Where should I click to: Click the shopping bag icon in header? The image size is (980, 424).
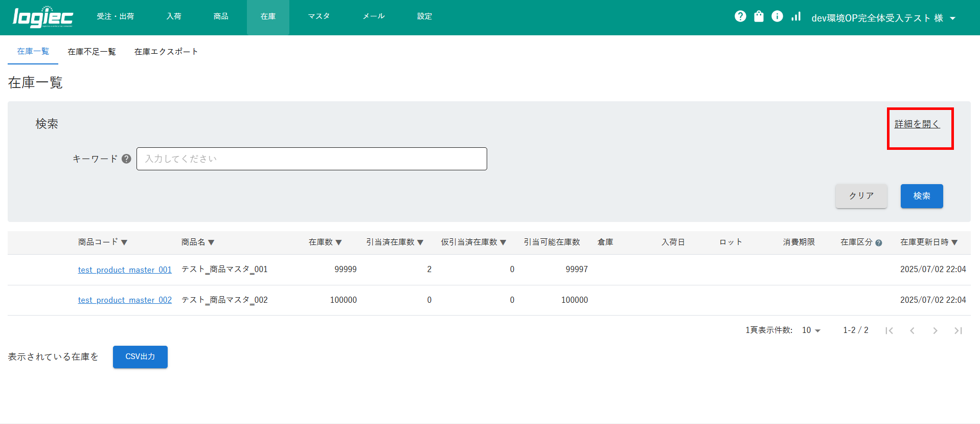coord(759,16)
